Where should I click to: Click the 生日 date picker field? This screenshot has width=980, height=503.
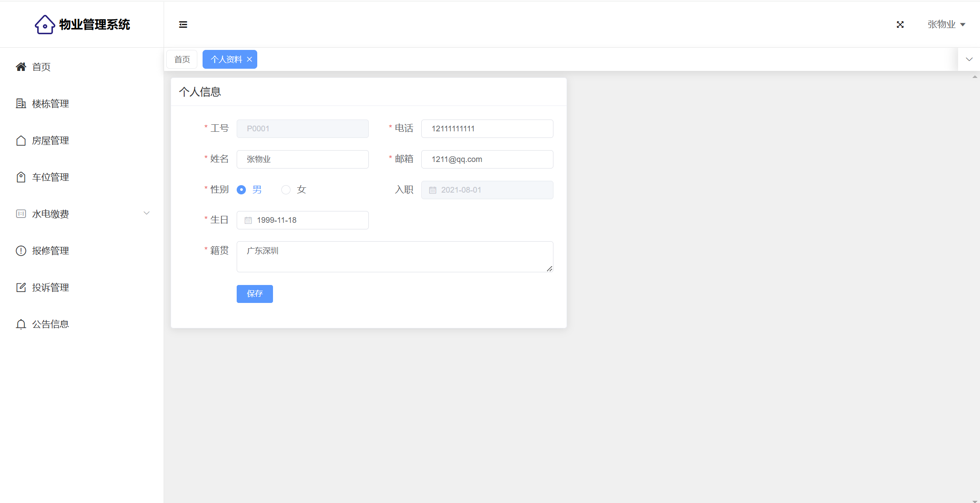click(303, 220)
